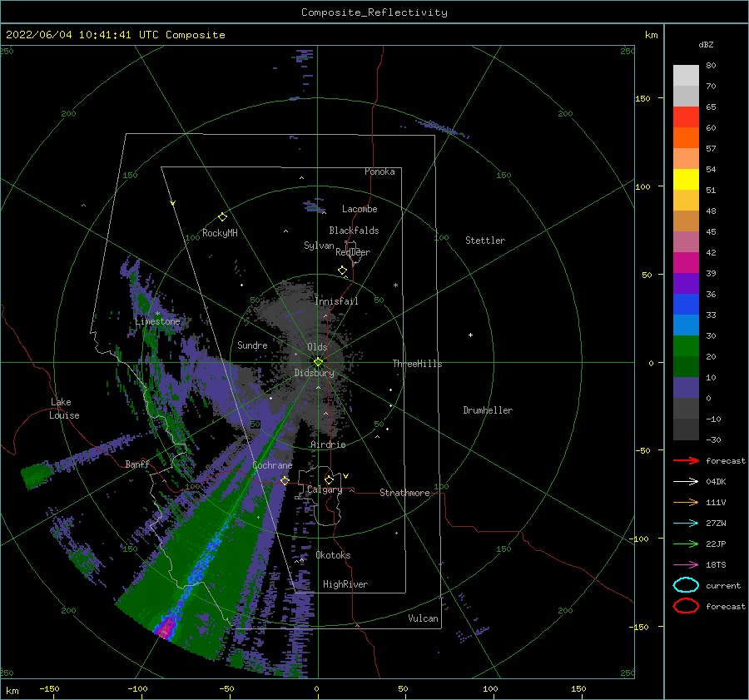Click the Ponoka city label
The image size is (749, 700).
(379, 171)
